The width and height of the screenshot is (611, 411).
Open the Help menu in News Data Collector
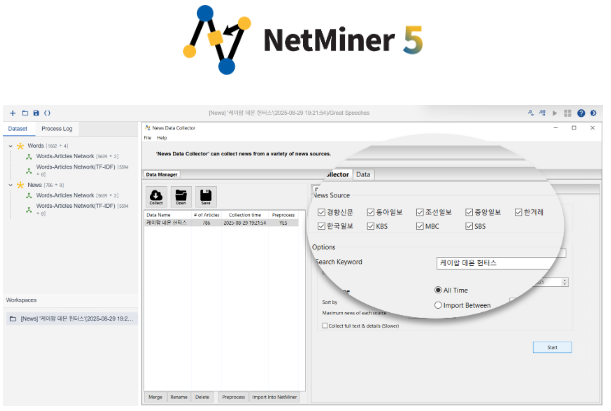point(162,138)
